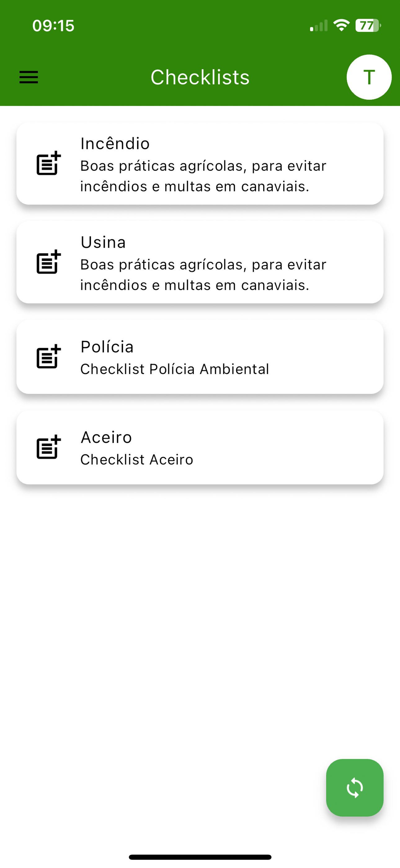Open the Usina checklist title
The width and height of the screenshot is (400, 868).
[103, 242]
